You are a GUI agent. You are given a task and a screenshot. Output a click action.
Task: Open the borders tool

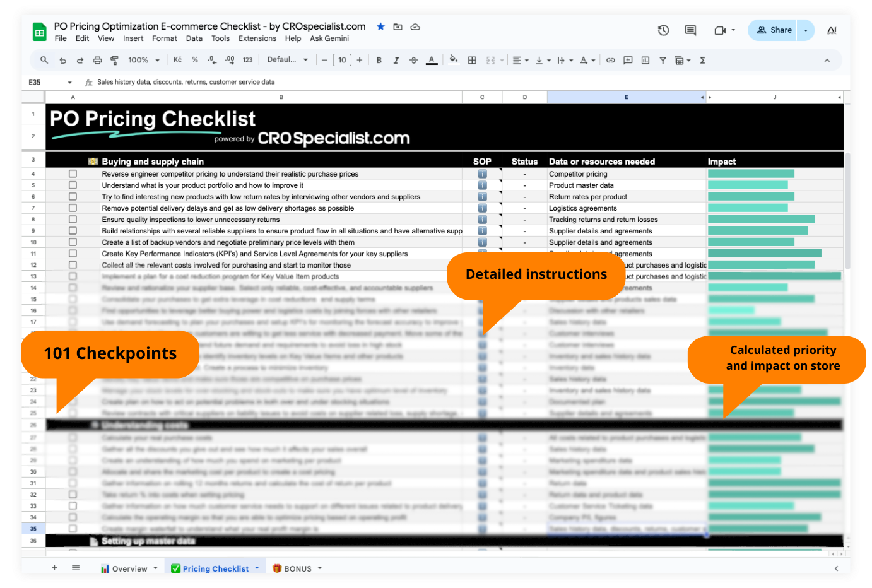tap(472, 61)
